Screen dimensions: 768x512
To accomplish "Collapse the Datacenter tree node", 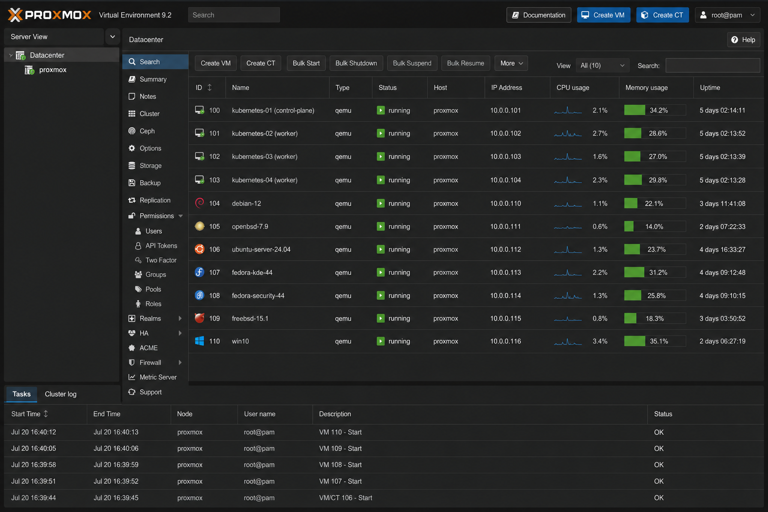I will pyautogui.click(x=10, y=55).
